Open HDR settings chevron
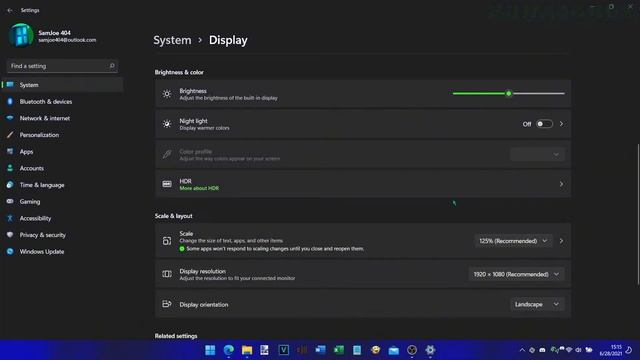 point(562,184)
